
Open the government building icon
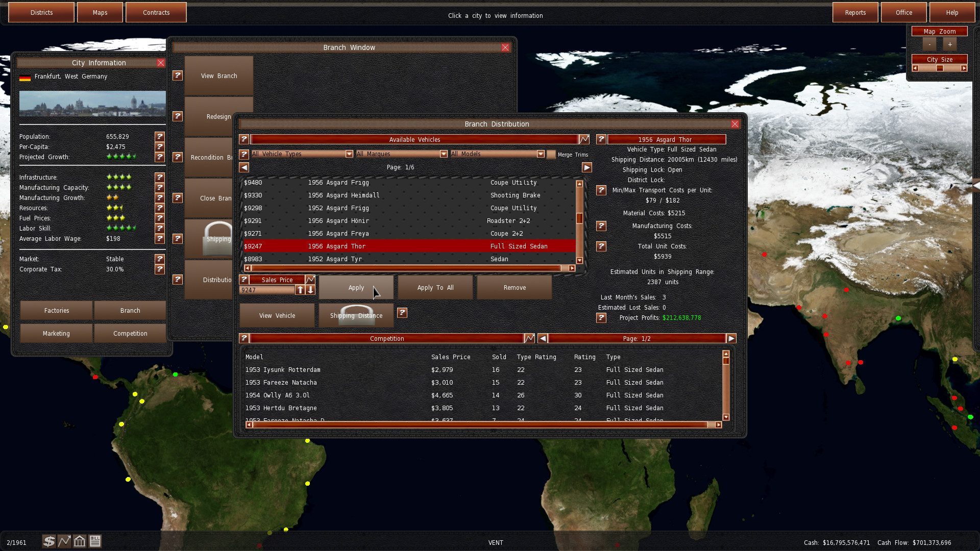click(x=80, y=541)
